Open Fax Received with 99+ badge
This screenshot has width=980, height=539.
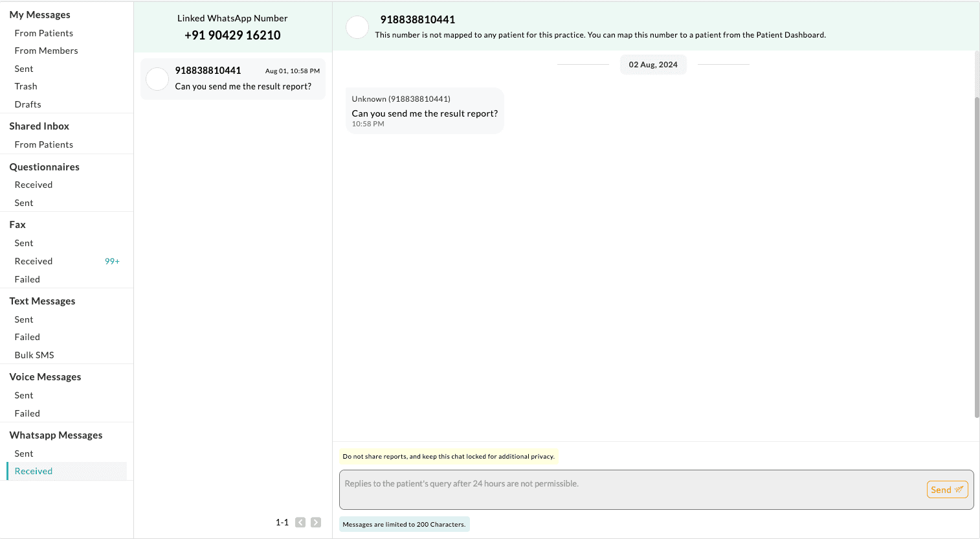coord(34,261)
